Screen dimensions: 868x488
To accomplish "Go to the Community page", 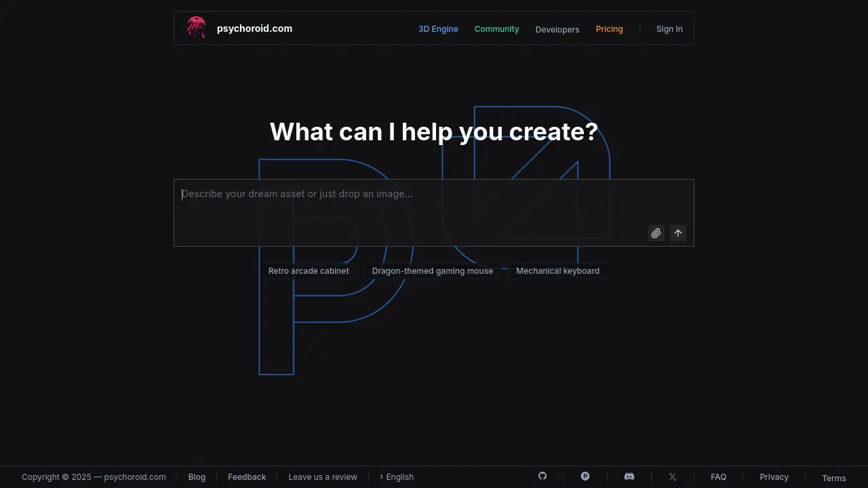I will [x=496, y=29].
